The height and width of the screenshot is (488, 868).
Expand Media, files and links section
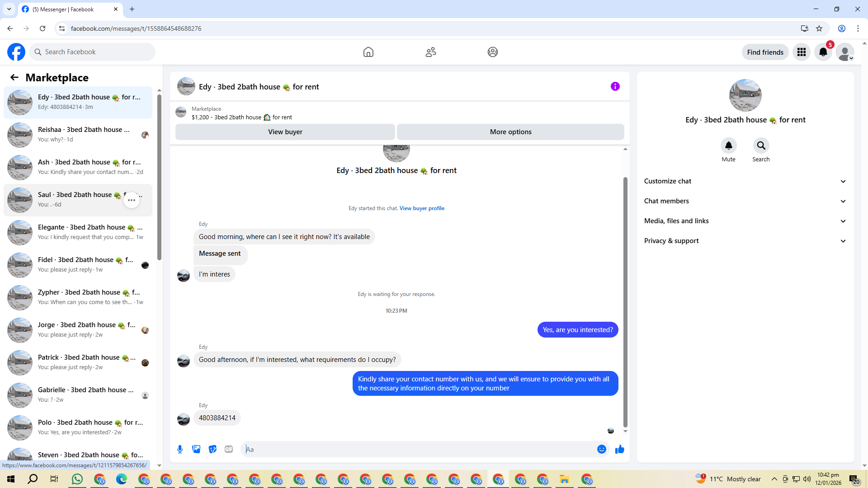tap(745, 221)
